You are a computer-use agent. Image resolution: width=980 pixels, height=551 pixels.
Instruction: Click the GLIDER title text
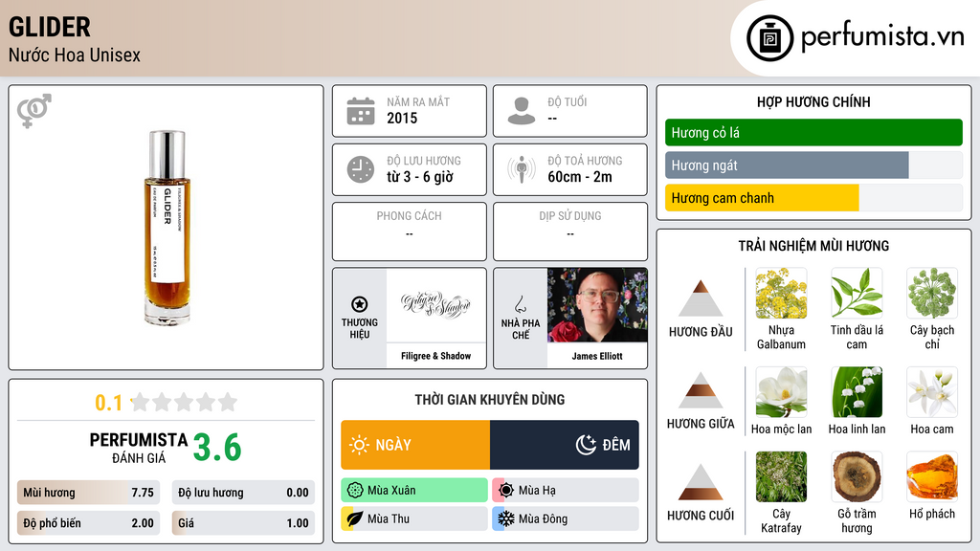pos(50,27)
